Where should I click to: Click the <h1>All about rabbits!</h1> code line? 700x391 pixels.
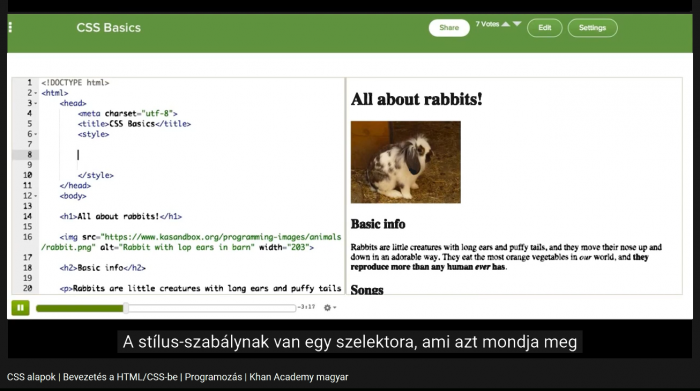121,216
